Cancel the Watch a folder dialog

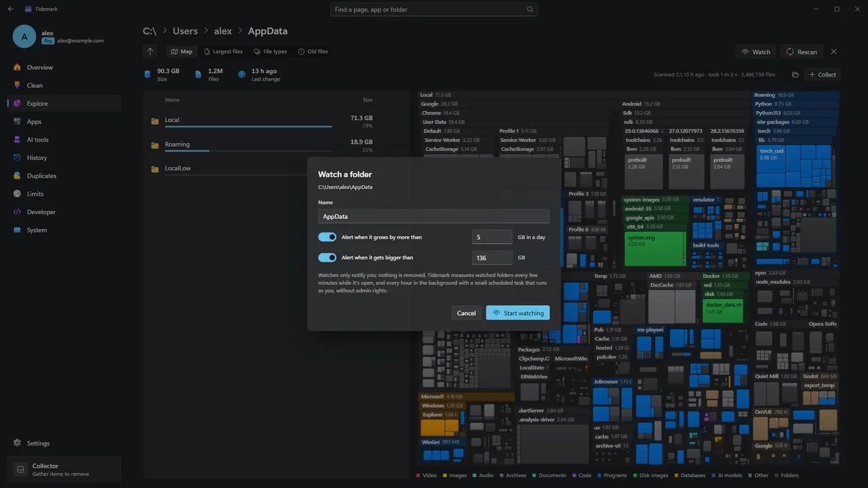click(467, 313)
